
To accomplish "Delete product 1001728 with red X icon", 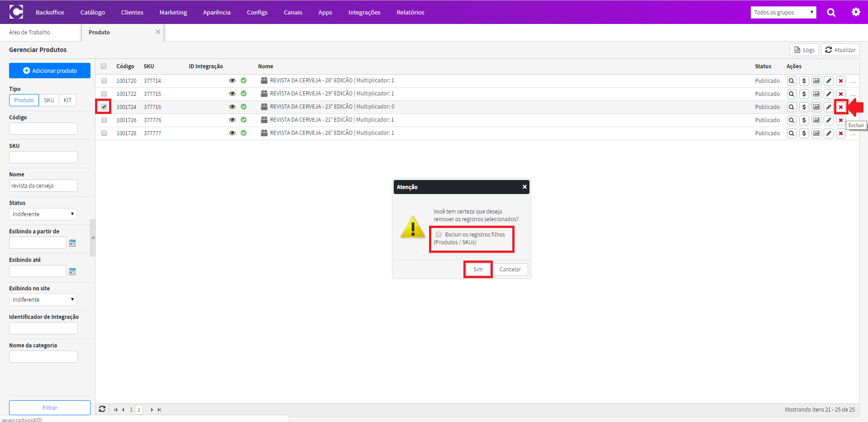I will pos(840,133).
